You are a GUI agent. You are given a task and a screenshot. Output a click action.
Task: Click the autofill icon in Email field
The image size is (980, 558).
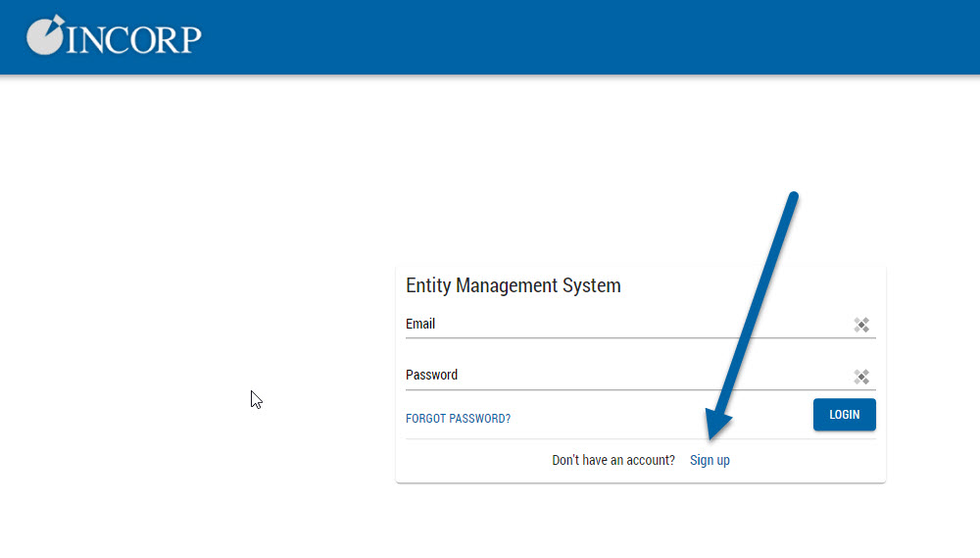click(861, 325)
